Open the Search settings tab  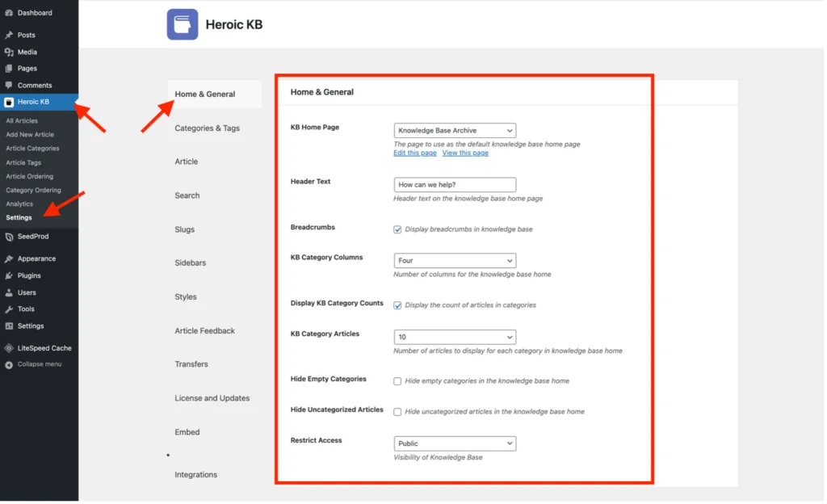tap(187, 195)
